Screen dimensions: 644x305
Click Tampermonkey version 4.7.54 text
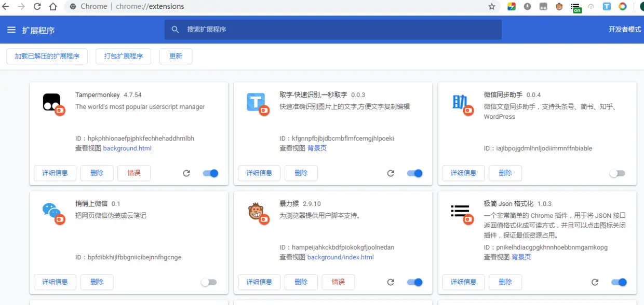(132, 95)
